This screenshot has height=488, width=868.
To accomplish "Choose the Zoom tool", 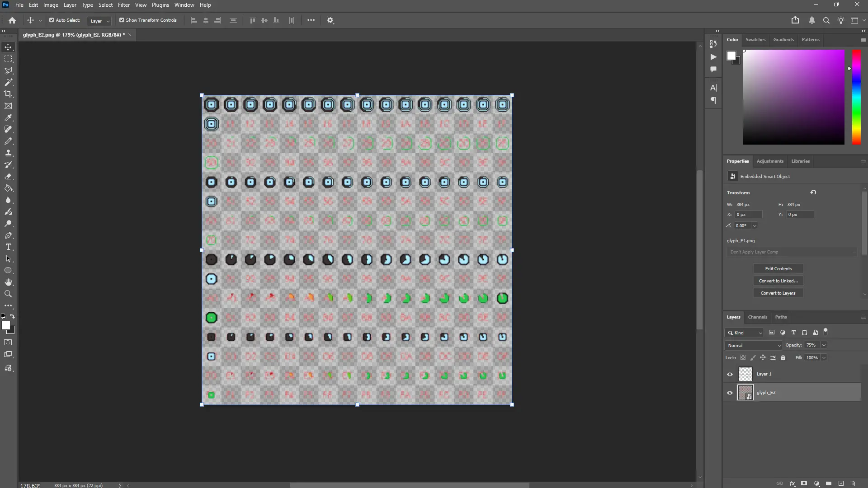I will (9, 294).
